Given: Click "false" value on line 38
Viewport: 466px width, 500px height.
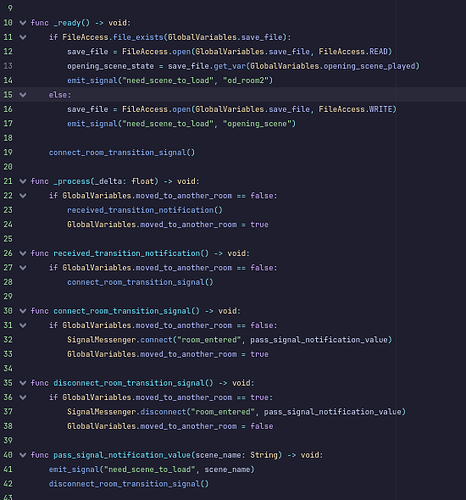Looking at the screenshot, I should 262,426.
